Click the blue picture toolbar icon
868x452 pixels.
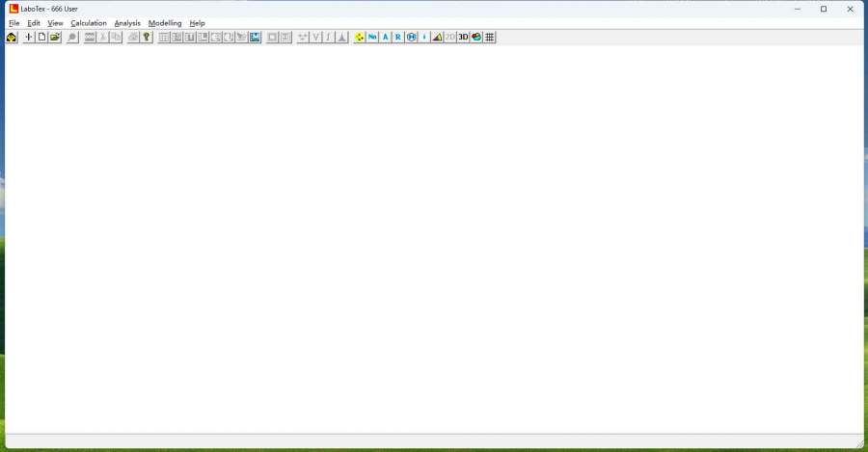click(x=255, y=37)
